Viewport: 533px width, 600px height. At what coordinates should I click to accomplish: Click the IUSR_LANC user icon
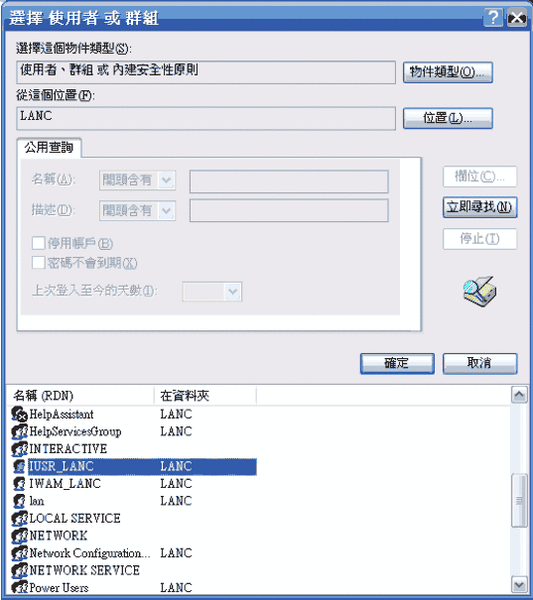tap(20, 466)
